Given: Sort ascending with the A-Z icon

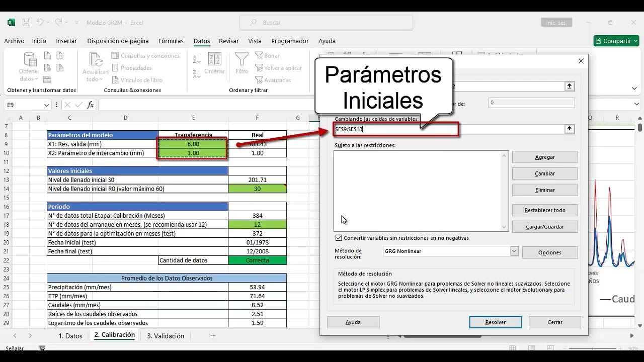Looking at the screenshot, I should 197,59.
